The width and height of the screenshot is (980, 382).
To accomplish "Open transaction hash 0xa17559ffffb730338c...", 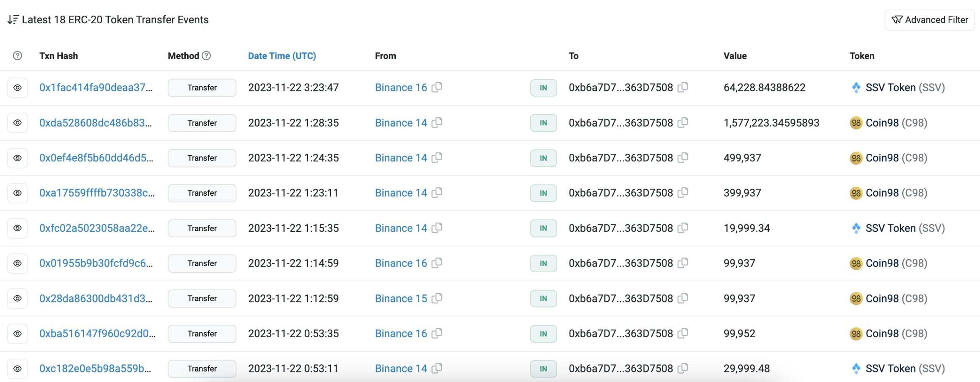I will (97, 193).
